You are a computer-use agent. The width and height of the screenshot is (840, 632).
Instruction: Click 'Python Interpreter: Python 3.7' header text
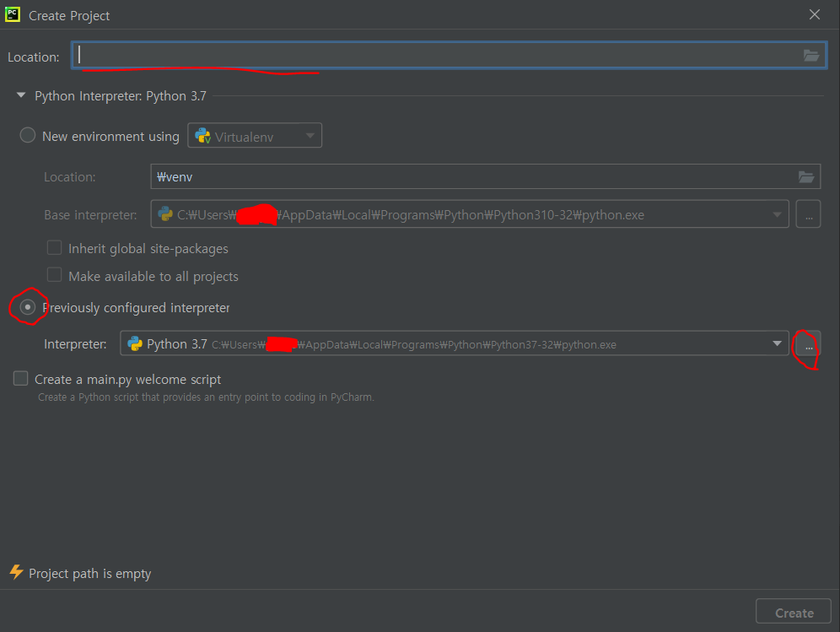coord(121,95)
